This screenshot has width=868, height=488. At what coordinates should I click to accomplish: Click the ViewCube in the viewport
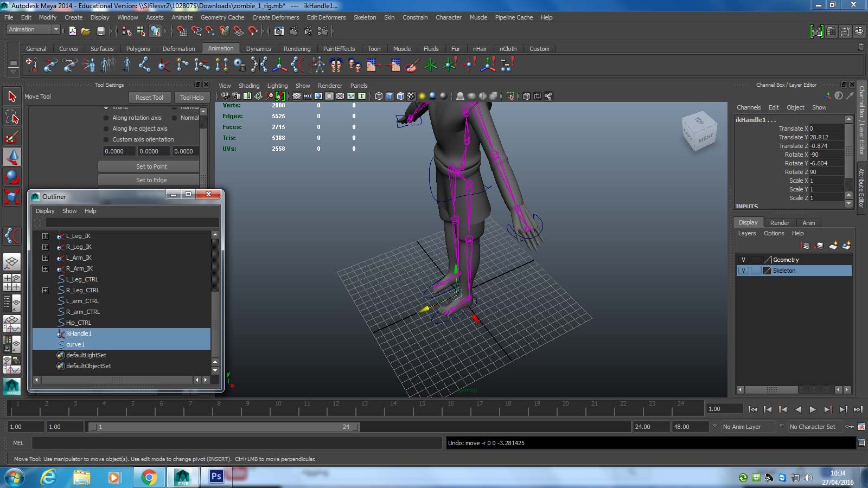click(x=699, y=131)
